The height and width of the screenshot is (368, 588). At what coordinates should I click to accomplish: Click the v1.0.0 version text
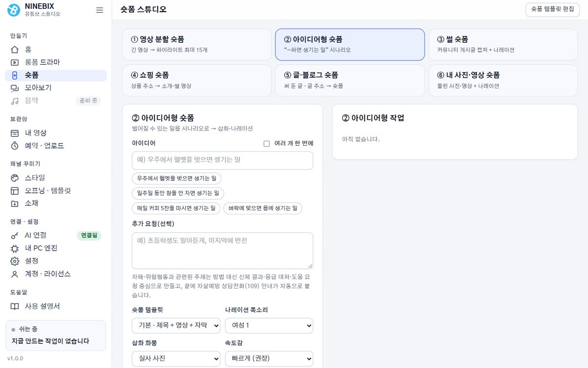(15, 359)
